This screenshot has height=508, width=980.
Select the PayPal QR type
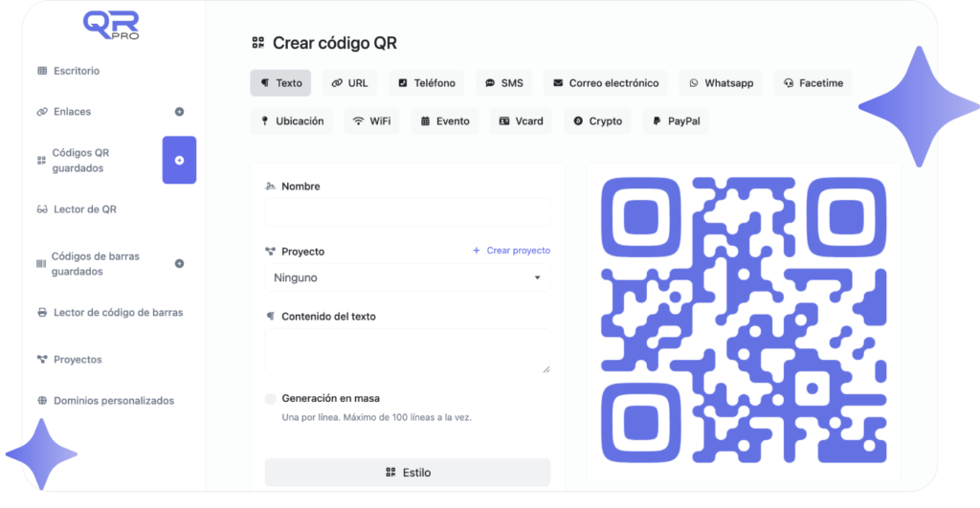coord(676,121)
